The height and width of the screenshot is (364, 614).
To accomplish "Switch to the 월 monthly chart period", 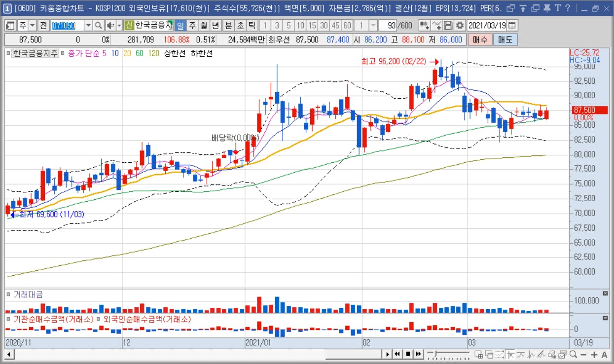I will [204, 26].
